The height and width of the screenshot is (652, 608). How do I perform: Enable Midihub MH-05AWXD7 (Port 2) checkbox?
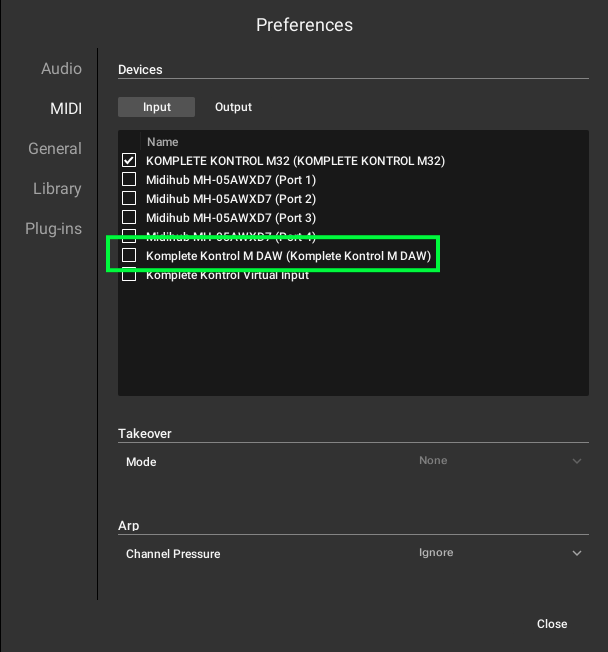point(129,198)
